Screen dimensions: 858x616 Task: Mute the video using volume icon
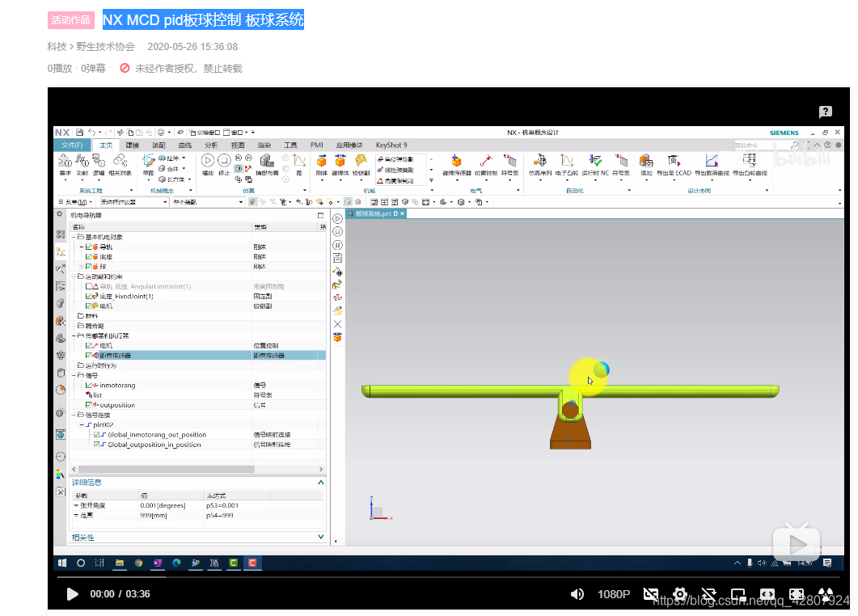click(577, 594)
